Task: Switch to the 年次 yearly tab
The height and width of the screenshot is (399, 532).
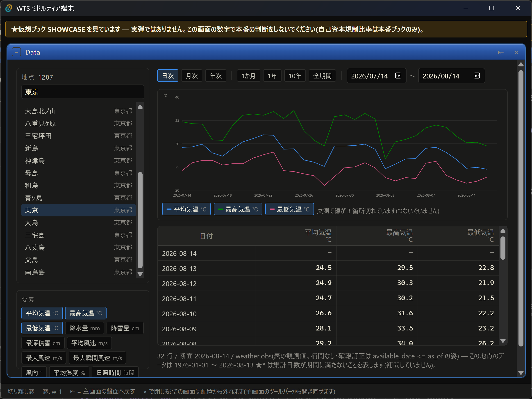Action: pos(216,76)
